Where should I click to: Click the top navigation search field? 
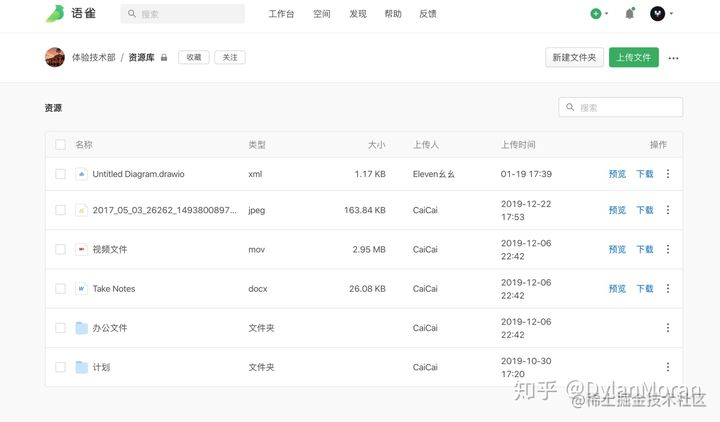tap(182, 14)
